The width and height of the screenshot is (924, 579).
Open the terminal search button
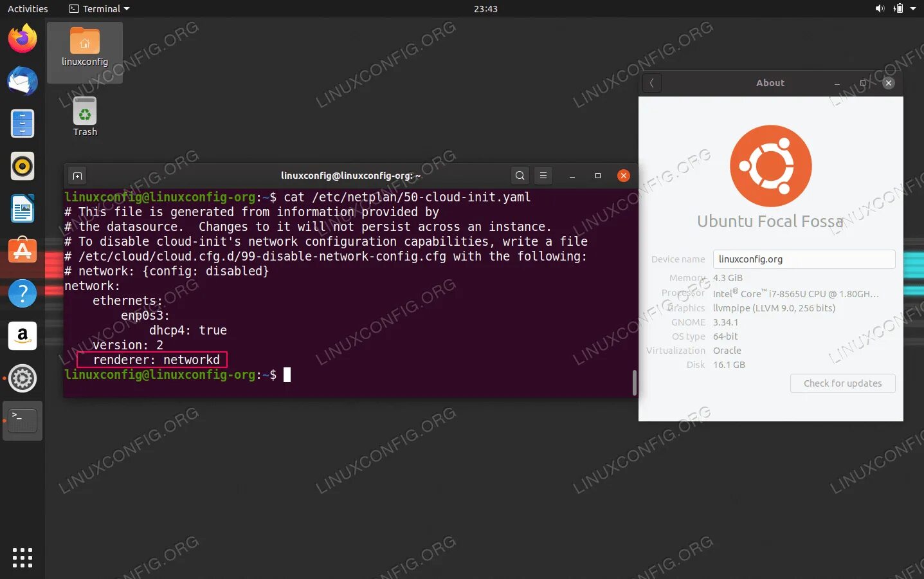(520, 176)
